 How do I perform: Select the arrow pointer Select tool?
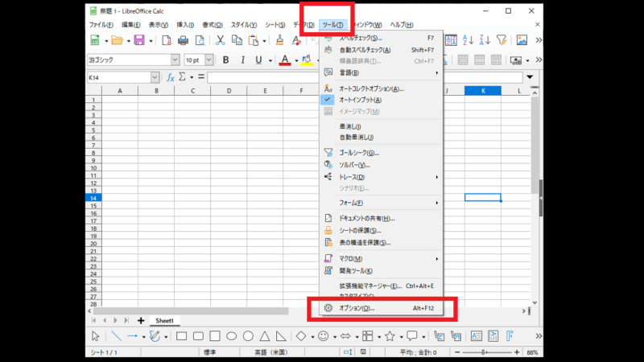(x=95, y=336)
